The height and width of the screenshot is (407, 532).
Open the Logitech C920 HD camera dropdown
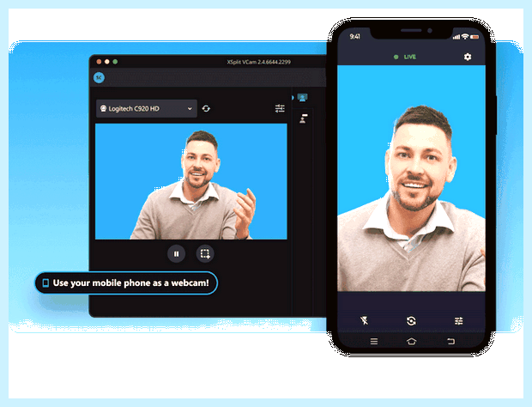tap(147, 109)
